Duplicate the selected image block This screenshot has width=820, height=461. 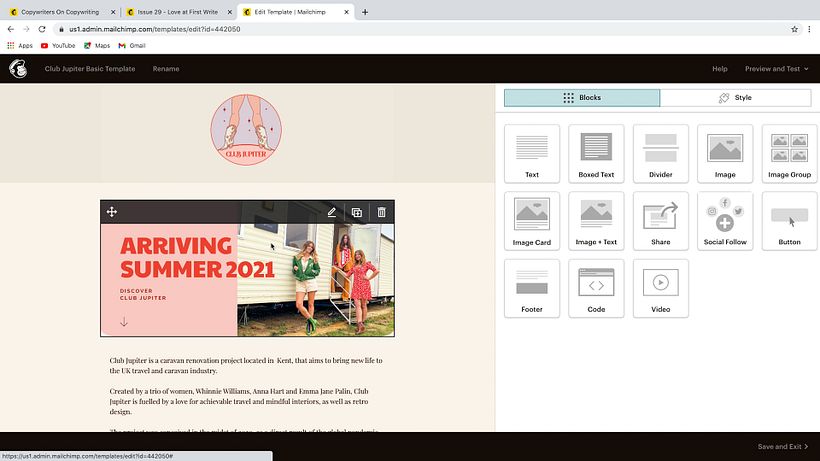tap(357, 212)
